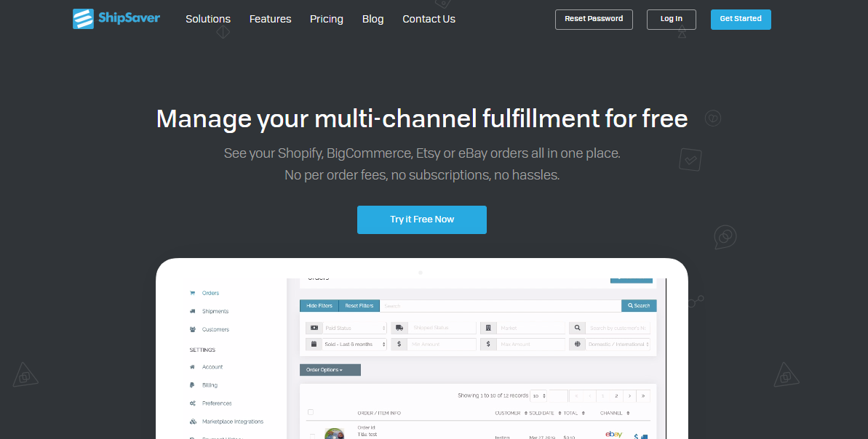This screenshot has height=439, width=868.
Task: Click the globe icon beside Domestic / International
Action: pos(578,344)
